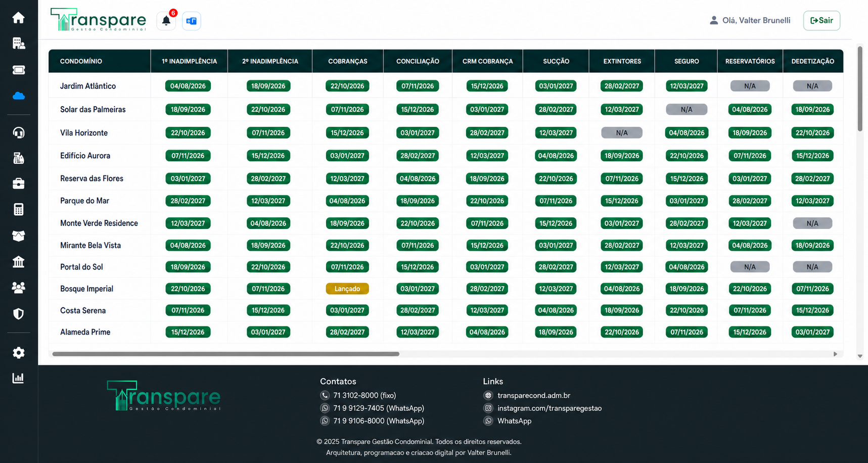This screenshot has height=463, width=868.
Task: Open notifications bell with badge 6
Action: point(166,21)
